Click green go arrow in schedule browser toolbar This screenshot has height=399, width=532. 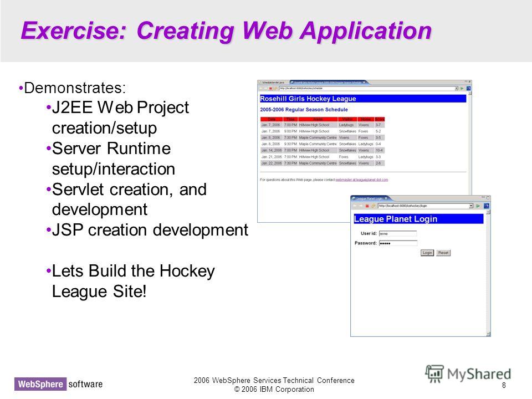click(x=462, y=88)
